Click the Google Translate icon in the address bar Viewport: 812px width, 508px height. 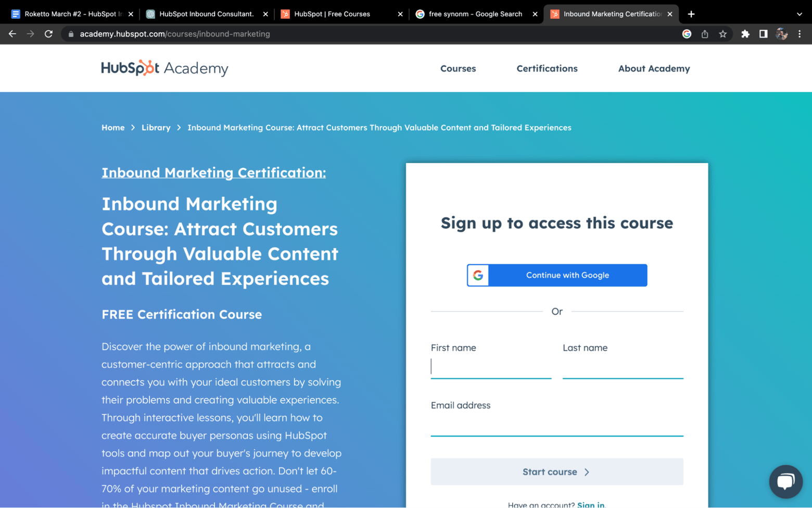click(687, 34)
